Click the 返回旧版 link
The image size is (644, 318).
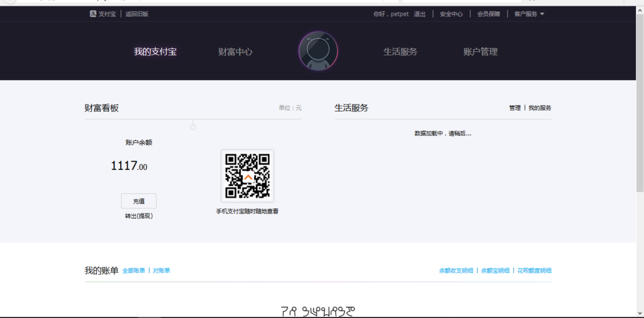click(136, 14)
